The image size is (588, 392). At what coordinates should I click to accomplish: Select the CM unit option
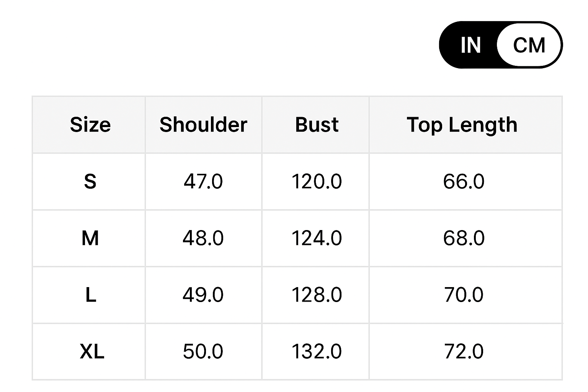[529, 45]
